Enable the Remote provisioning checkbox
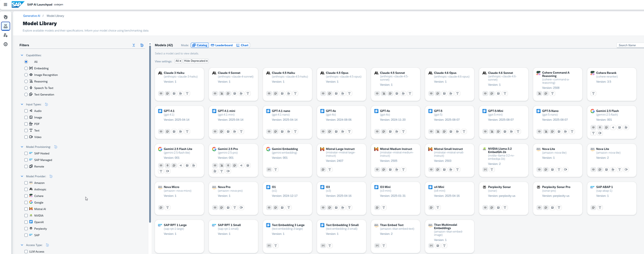 tap(26, 166)
